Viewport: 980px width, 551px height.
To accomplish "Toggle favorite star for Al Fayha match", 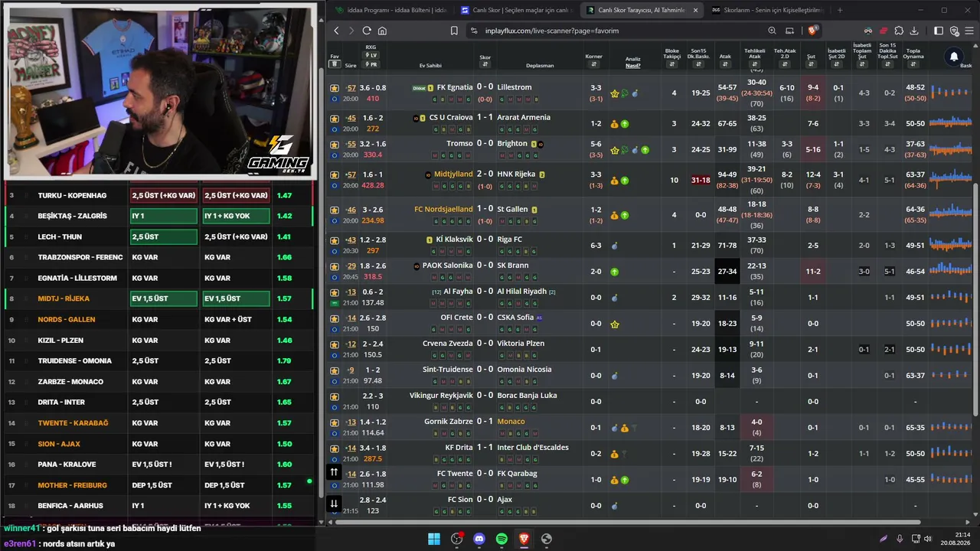I will 335,292.
